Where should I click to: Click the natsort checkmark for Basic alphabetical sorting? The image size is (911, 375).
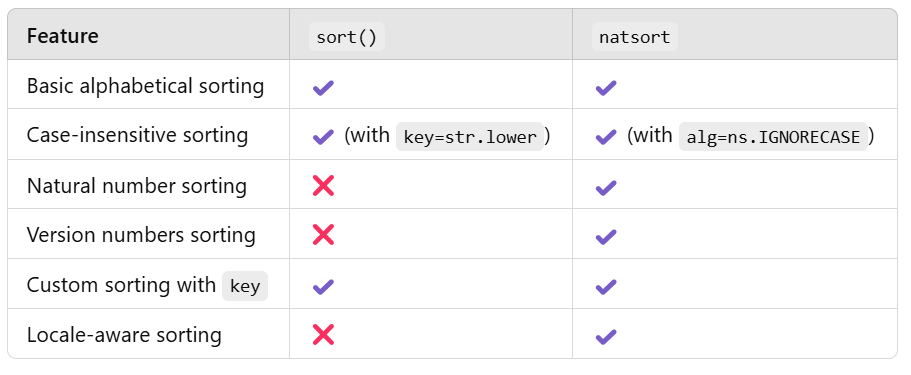(605, 88)
